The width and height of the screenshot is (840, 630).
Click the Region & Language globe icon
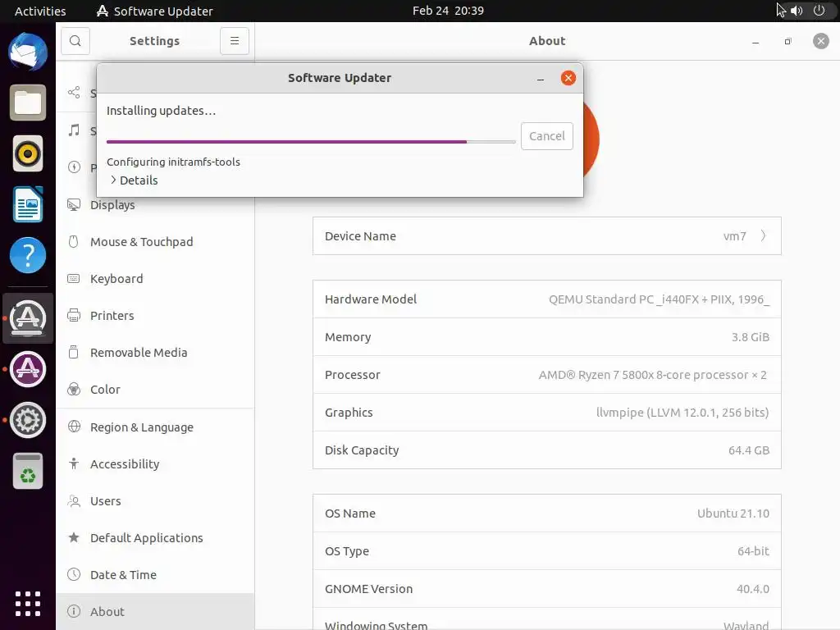(x=74, y=427)
